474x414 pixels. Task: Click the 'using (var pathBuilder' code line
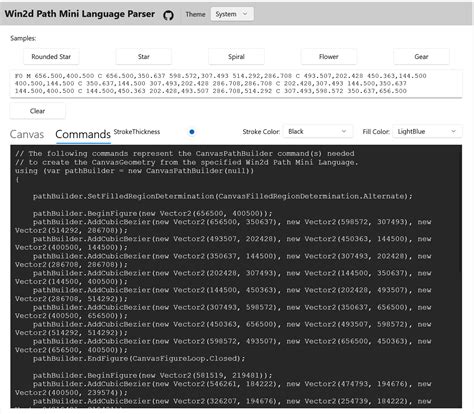click(x=134, y=171)
